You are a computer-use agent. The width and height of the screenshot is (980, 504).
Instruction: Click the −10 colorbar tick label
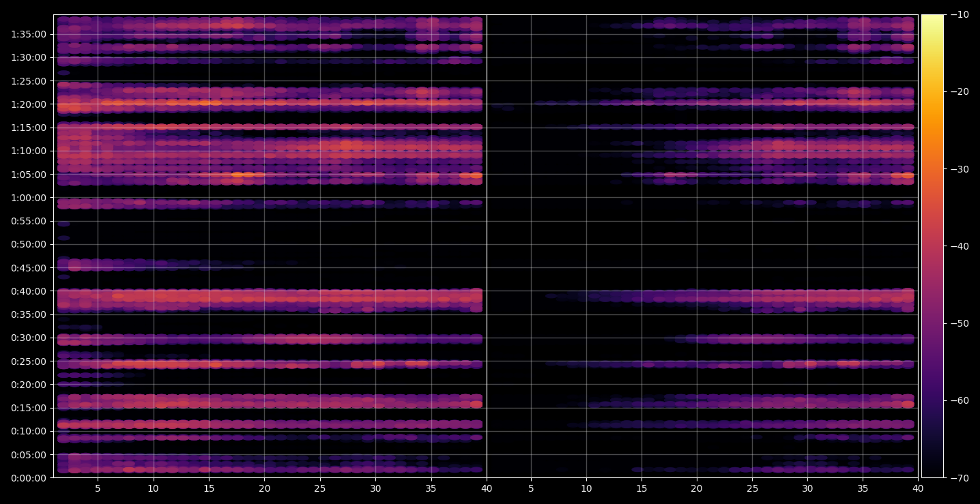[x=960, y=15]
